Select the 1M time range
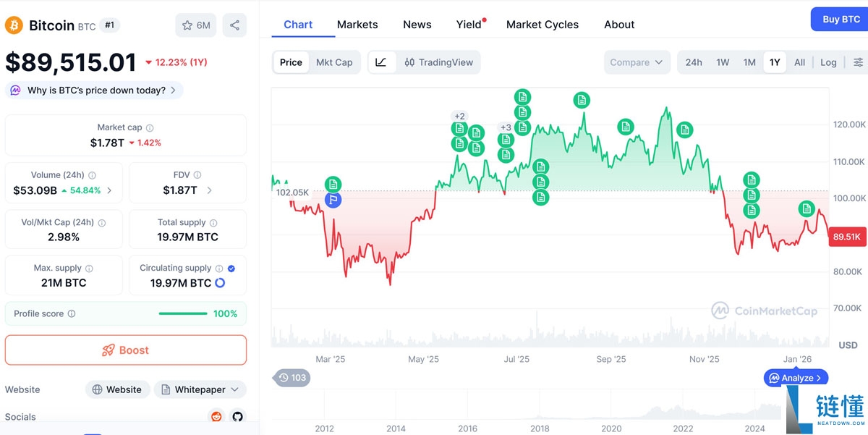868x435 pixels. 749,62
